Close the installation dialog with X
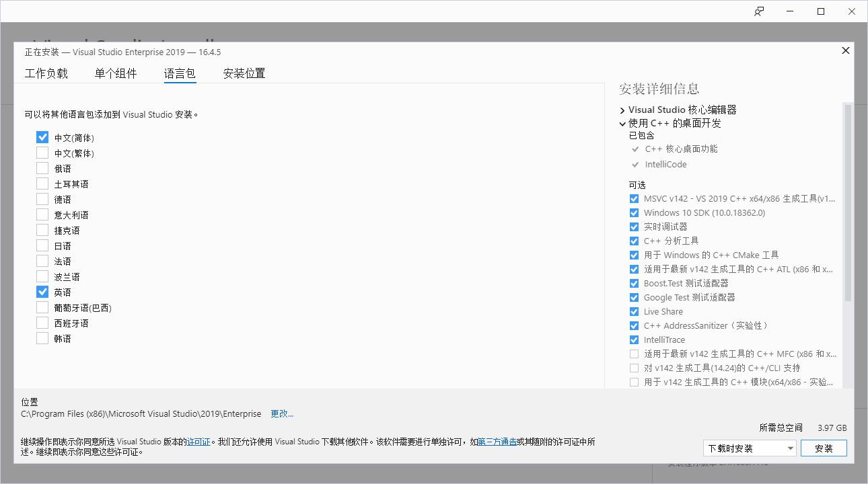The image size is (868, 484). pyautogui.click(x=846, y=50)
